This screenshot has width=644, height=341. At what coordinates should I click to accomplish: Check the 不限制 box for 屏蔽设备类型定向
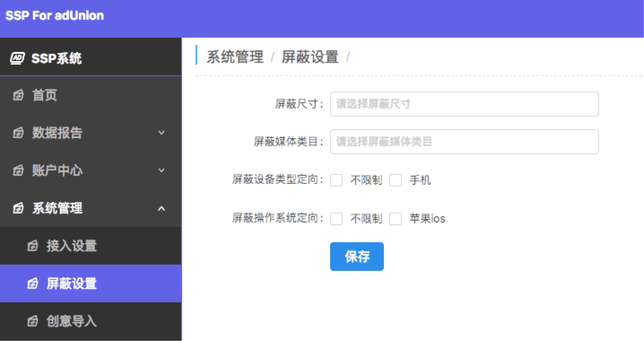click(336, 180)
